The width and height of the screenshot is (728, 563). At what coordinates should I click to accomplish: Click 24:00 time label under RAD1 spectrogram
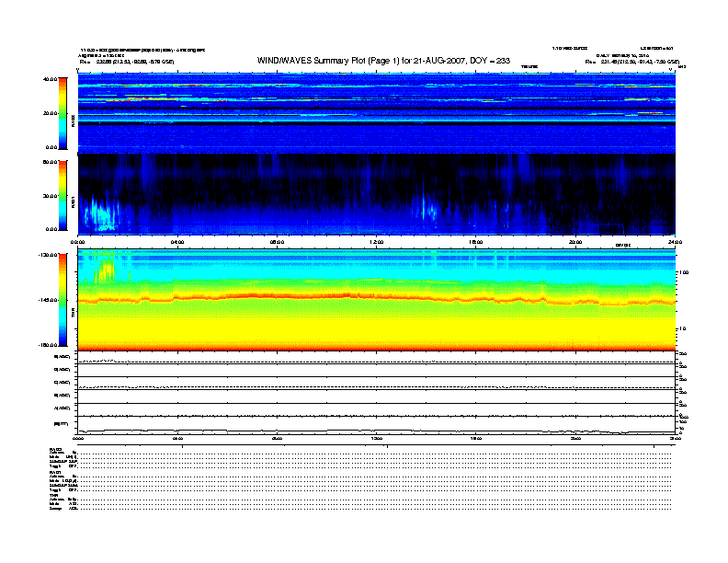(x=675, y=242)
